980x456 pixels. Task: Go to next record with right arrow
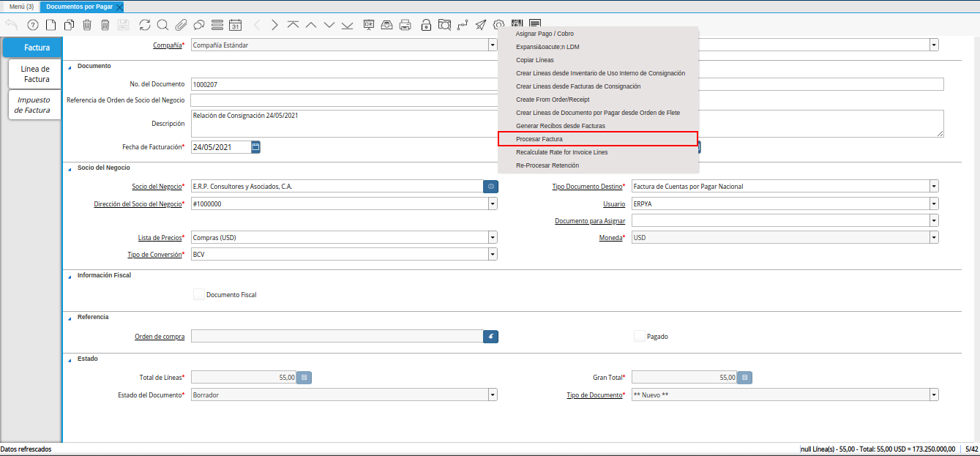click(x=274, y=25)
